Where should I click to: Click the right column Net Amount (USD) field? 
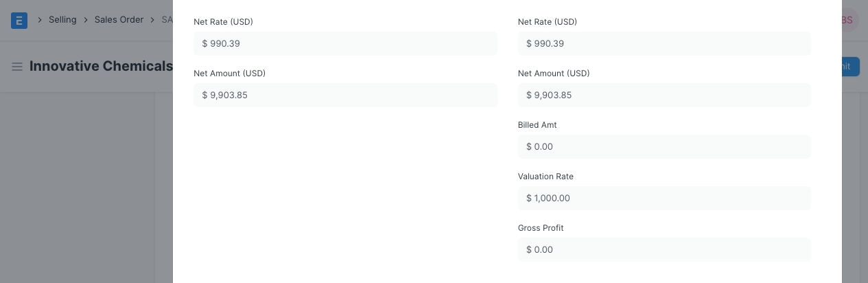(664, 95)
